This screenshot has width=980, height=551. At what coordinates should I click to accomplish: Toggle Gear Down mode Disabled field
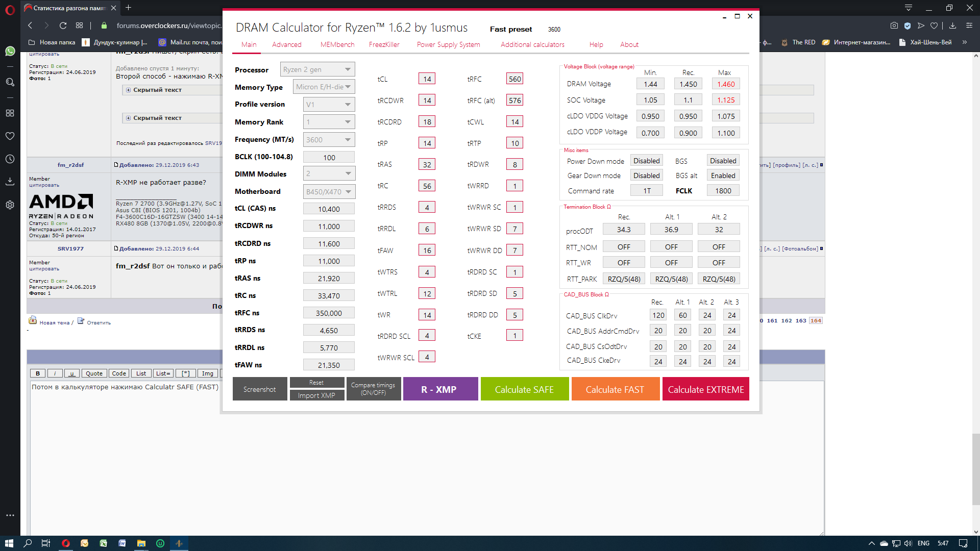pyautogui.click(x=646, y=176)
